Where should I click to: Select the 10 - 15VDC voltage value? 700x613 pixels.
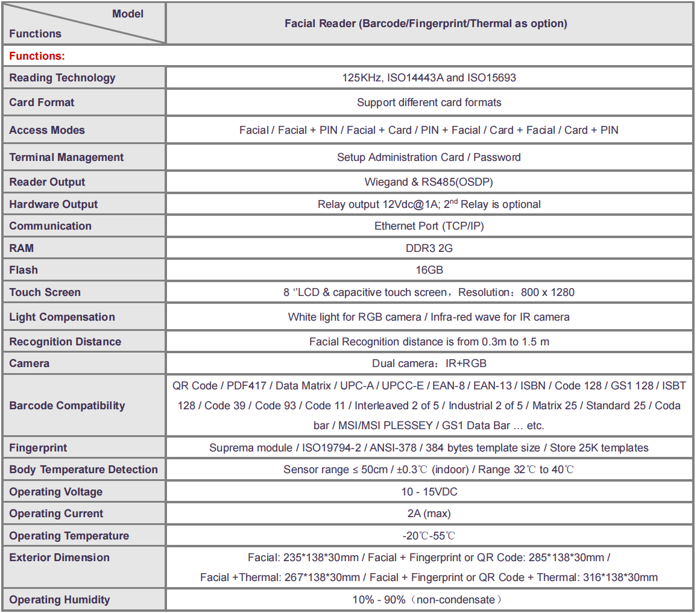pyautogui.click(x=429, y=492)
